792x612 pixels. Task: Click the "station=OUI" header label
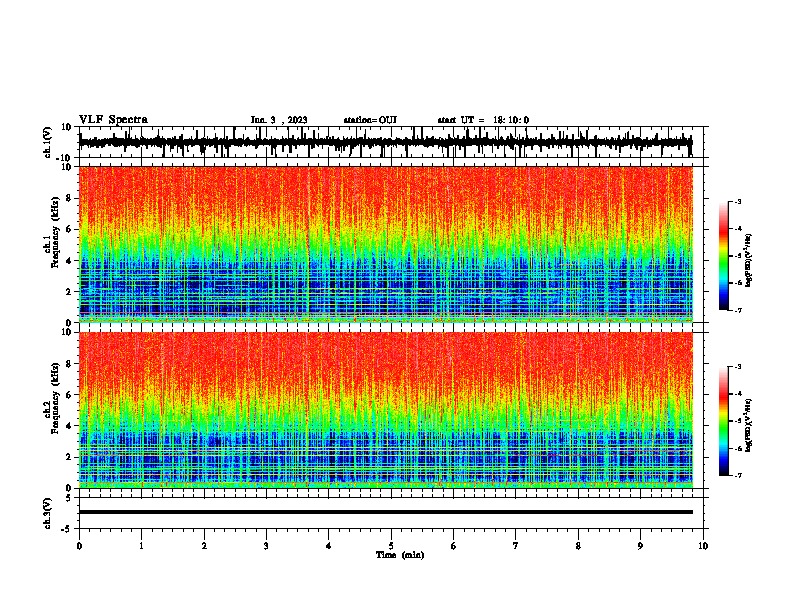[x=370, y=120]
